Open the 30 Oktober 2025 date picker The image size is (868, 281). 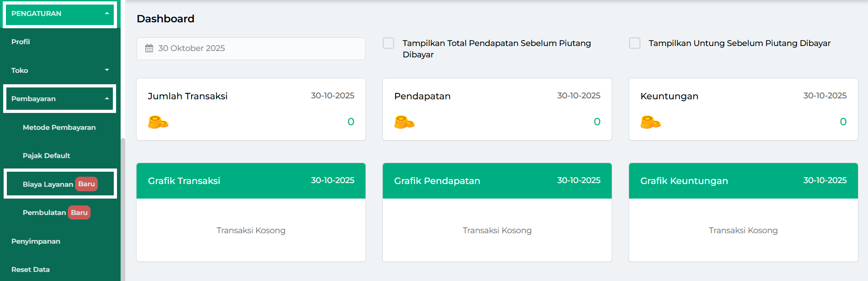click(x=251, y=48)
